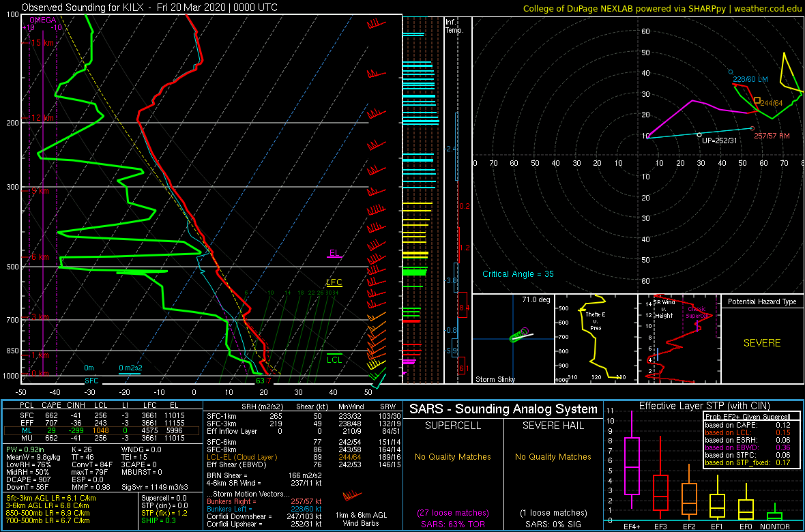The width and height of the screenshot is (805, 532).
Task: Click the magenta EF4+ box plot
Action: pyautogui.click(x=631, y=462)
